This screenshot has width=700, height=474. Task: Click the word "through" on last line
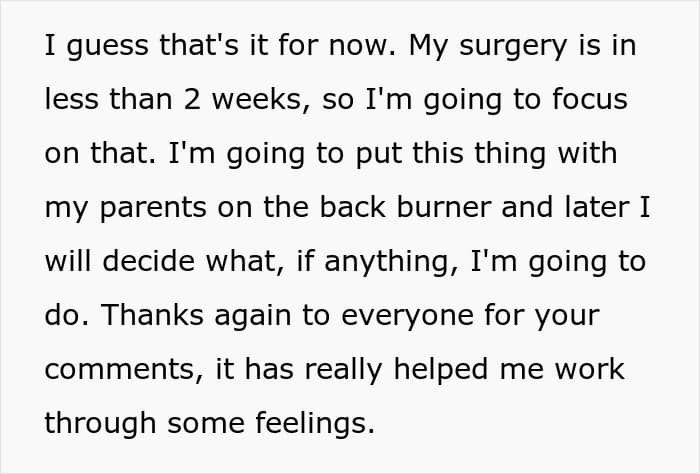click(x=98, y=422)
